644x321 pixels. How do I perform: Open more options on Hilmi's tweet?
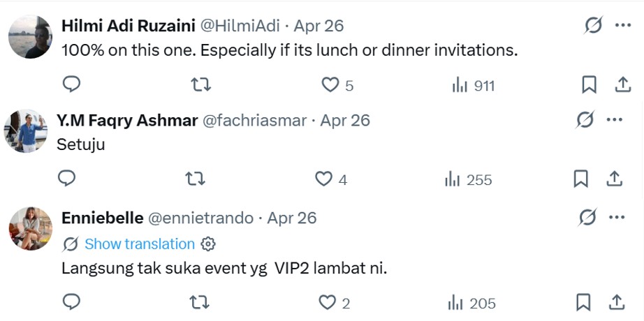tap(622, 26)
